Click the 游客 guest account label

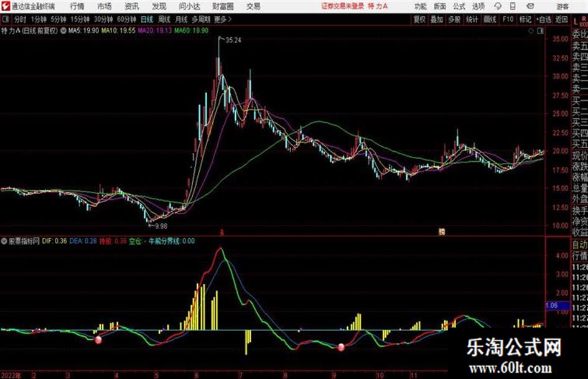[x=562, y=6]
